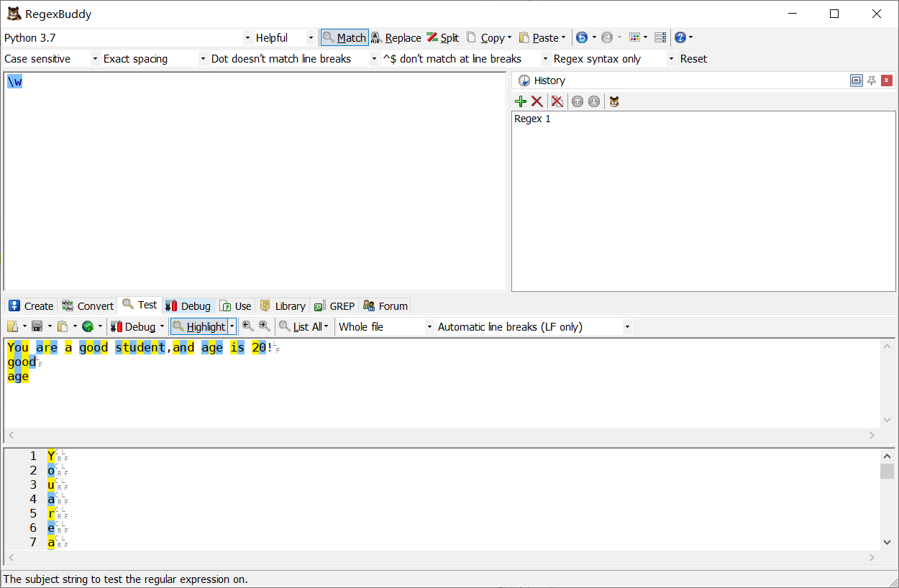The image size is (899, 588).
Task: Open Dot doesn't match line breaks dropdown
Action: [x=374, y=59]
